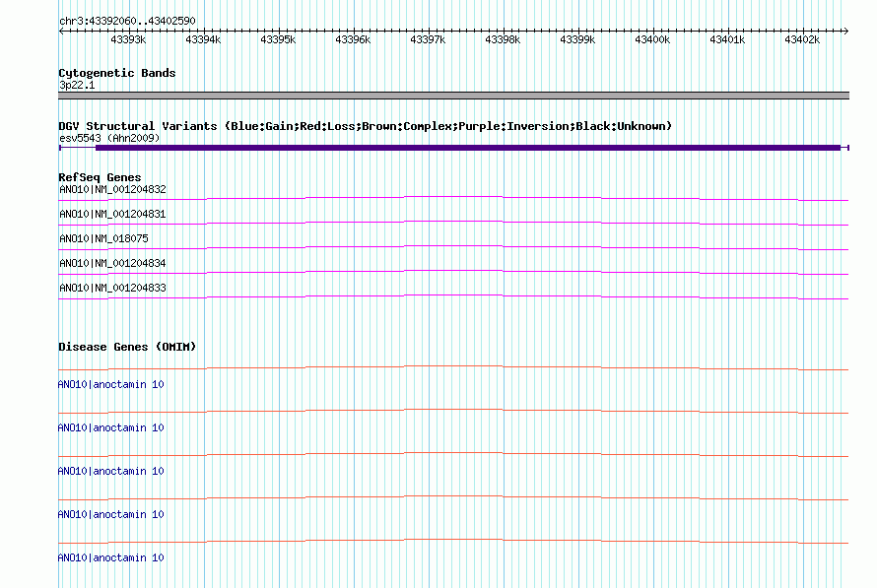Click the 43393k ruler tick label

[128, 39]
